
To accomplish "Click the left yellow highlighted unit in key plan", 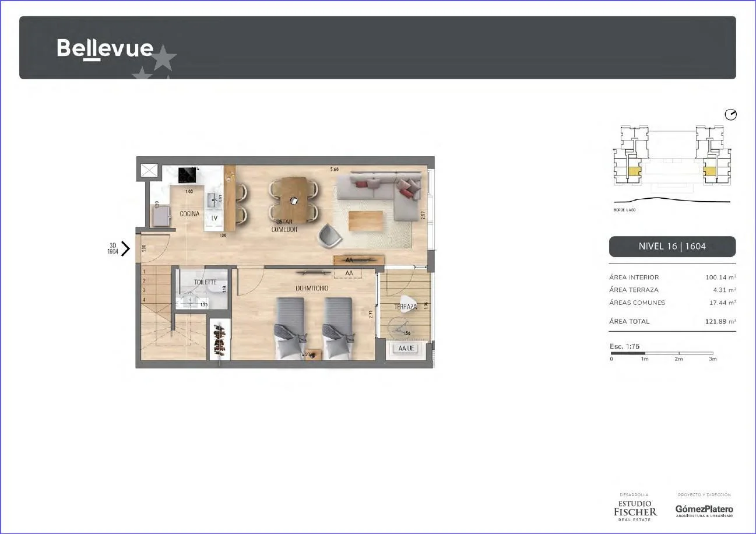I will [x=634, y=171].
